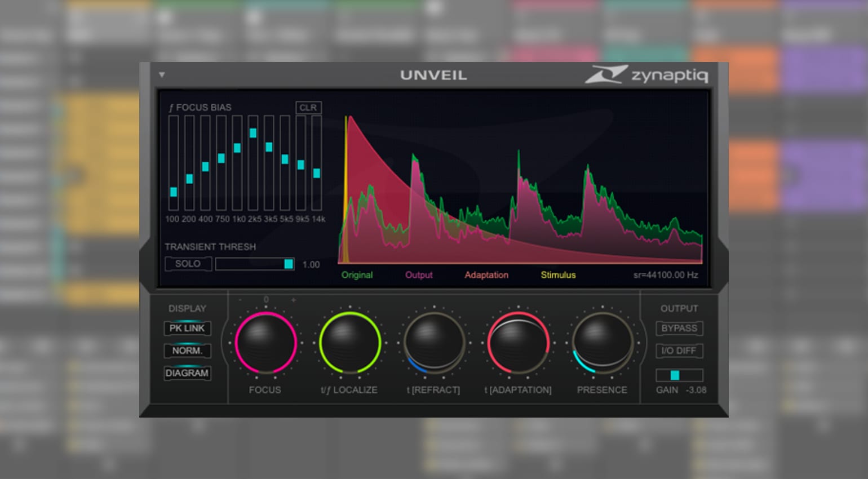The image size is (868, 479).
Task: Click the output GAIN slider handle
Action: pos(675,375)
